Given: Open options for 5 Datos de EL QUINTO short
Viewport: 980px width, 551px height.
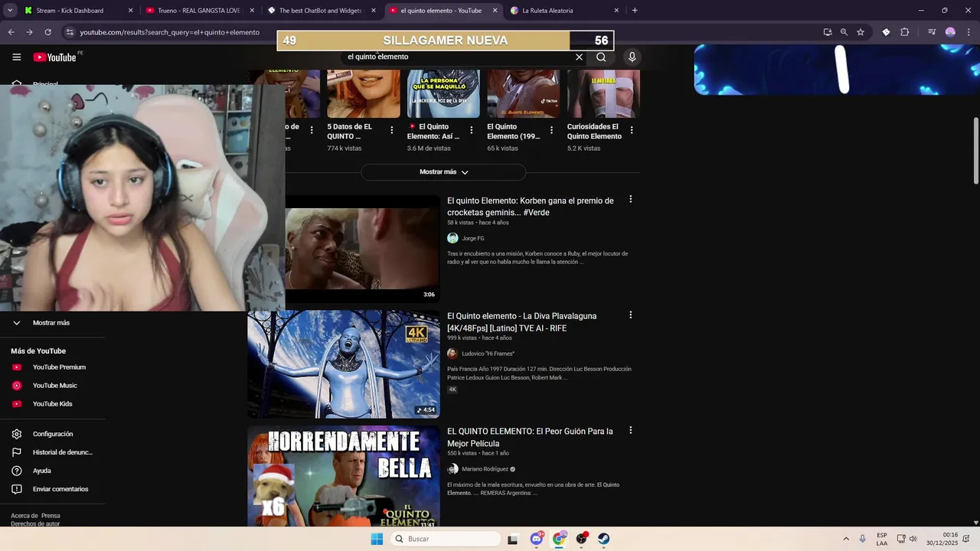Looking at the screenshot, I should (x=391, y=130).
